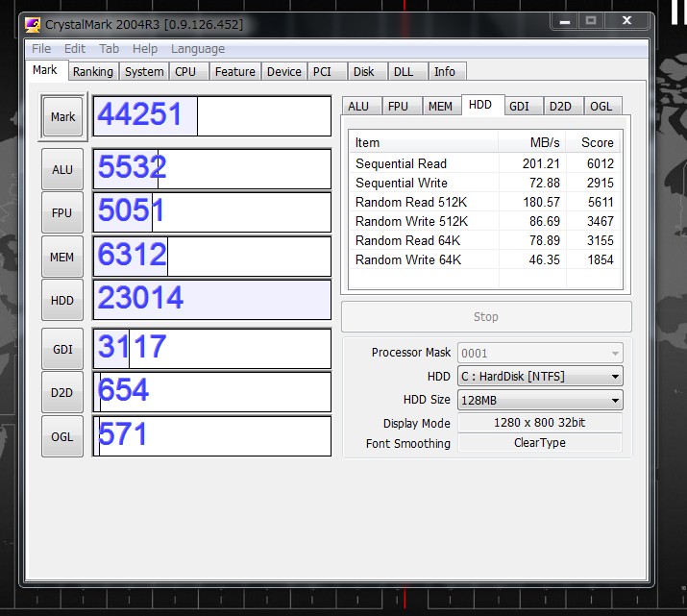The height and width of the screenshot is (616, 687).
Task: Open the Edit menu
Action: (x=75, y=49)
